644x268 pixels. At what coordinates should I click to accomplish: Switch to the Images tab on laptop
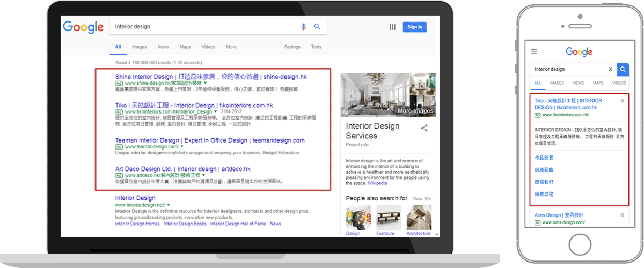coord(140,47)
